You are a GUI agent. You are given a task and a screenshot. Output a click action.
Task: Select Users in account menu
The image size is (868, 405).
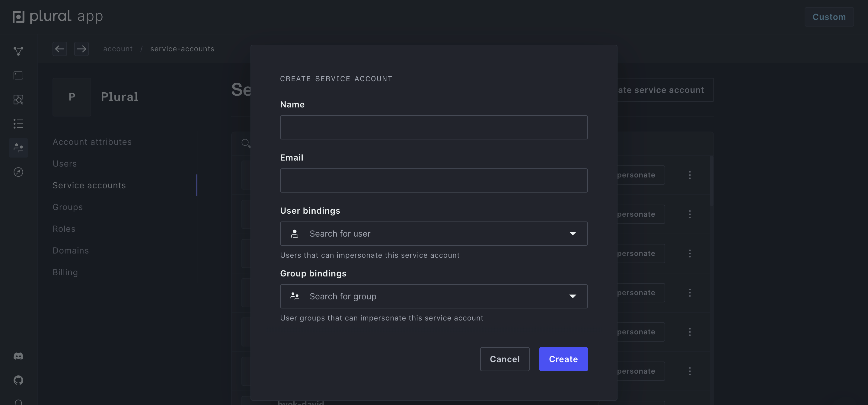pos(65,164)
